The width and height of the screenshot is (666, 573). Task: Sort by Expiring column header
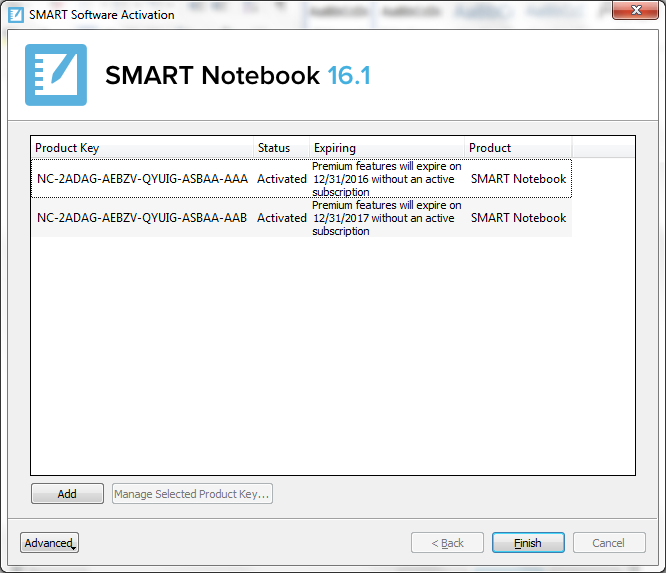coord(387,148)
